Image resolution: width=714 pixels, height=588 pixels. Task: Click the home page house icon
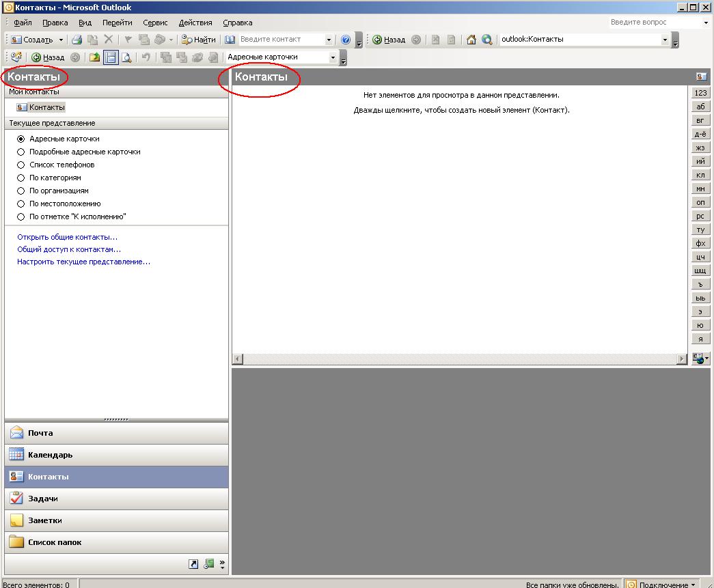click(471, 40)
